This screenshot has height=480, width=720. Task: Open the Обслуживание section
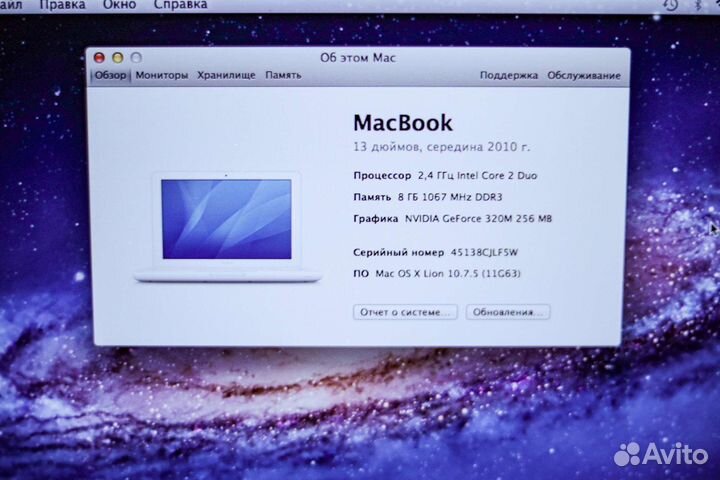(x=584, y=75)
